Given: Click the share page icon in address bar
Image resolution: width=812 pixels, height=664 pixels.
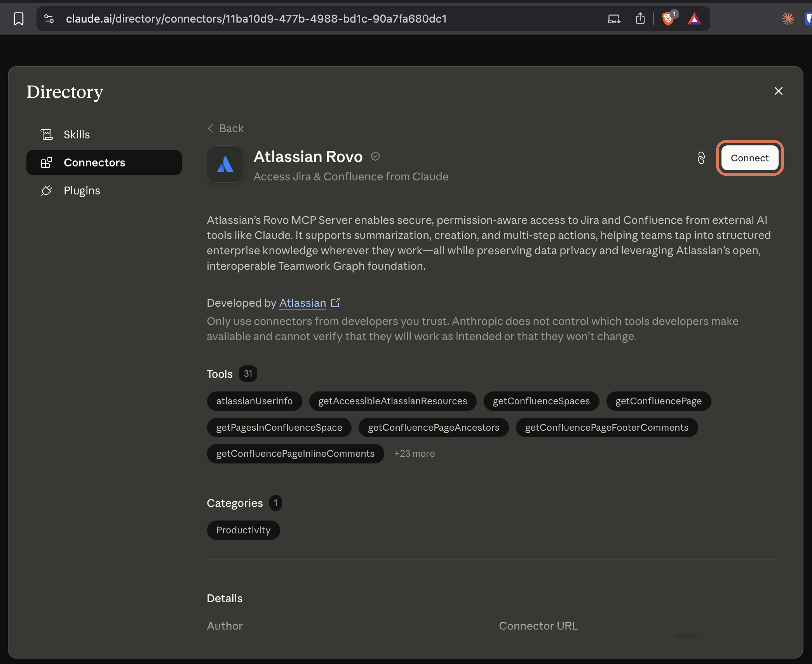Looking at the screenshot, I should (x=640, y=19).
